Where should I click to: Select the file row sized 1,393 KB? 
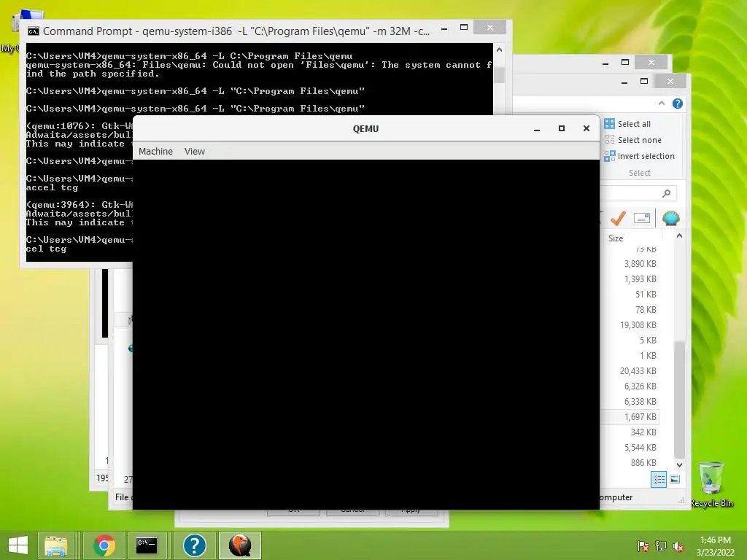coord(630,279)
